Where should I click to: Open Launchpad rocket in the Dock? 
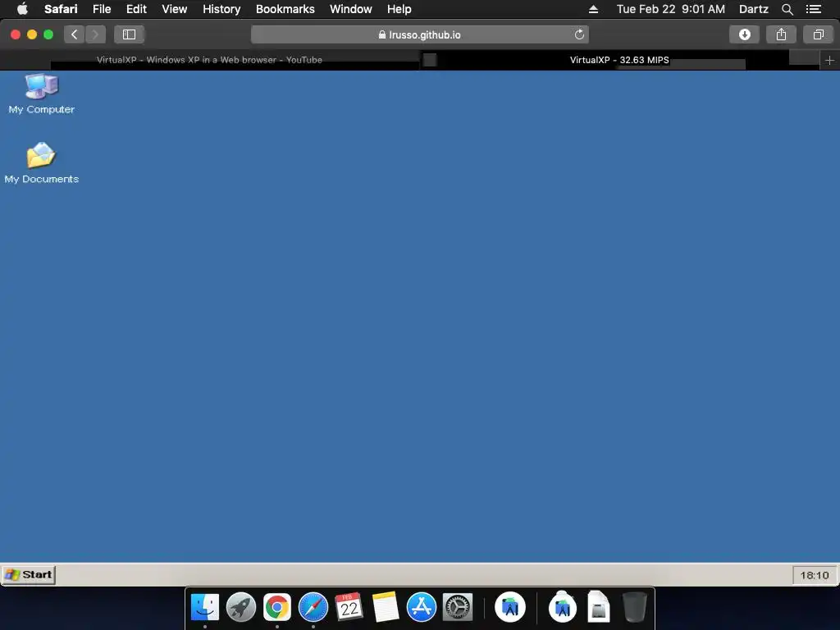[x=241, y=608]
